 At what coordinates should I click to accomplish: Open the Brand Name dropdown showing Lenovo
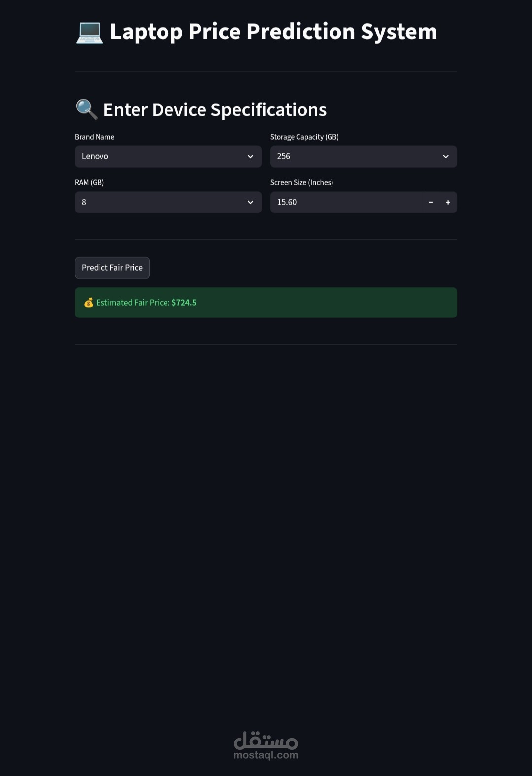pos(163,157)
